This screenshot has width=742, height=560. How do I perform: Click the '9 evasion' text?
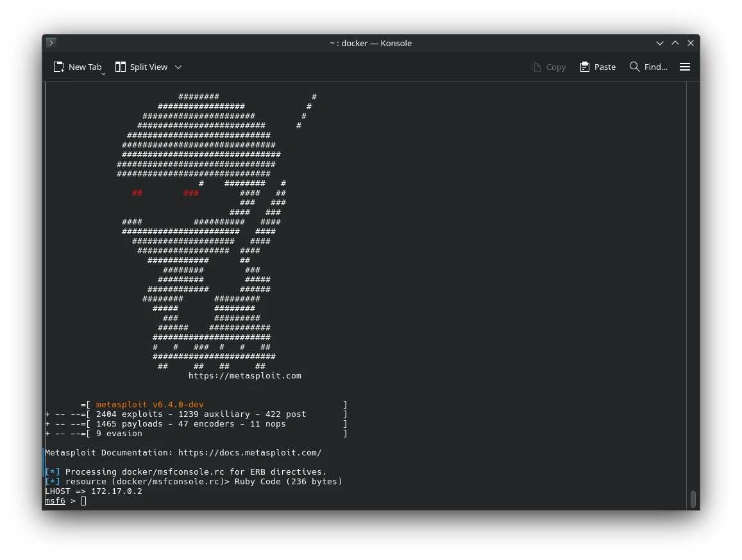click(x=119, y=434)
